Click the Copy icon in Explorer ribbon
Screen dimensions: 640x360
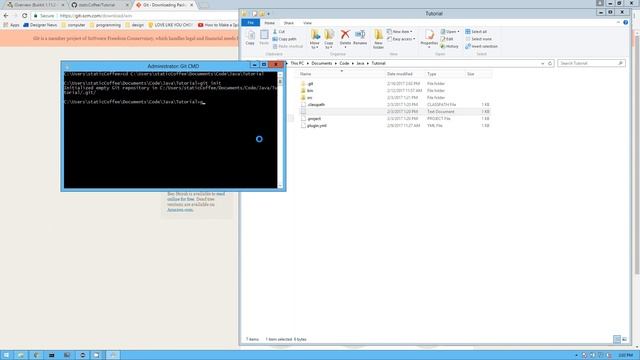250,37
